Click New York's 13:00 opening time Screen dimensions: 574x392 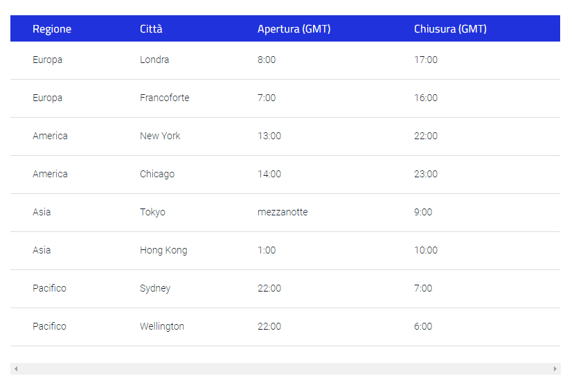[269, 136]
